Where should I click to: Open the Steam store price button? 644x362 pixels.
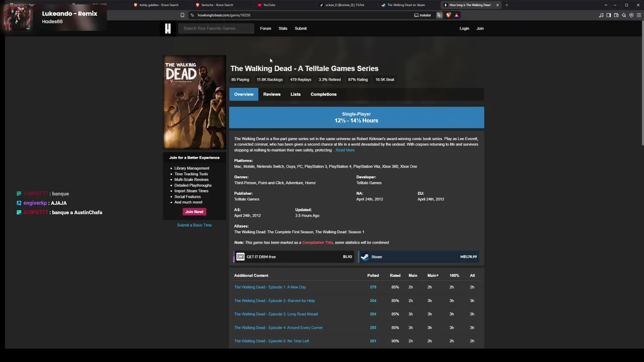coord(419,257)
